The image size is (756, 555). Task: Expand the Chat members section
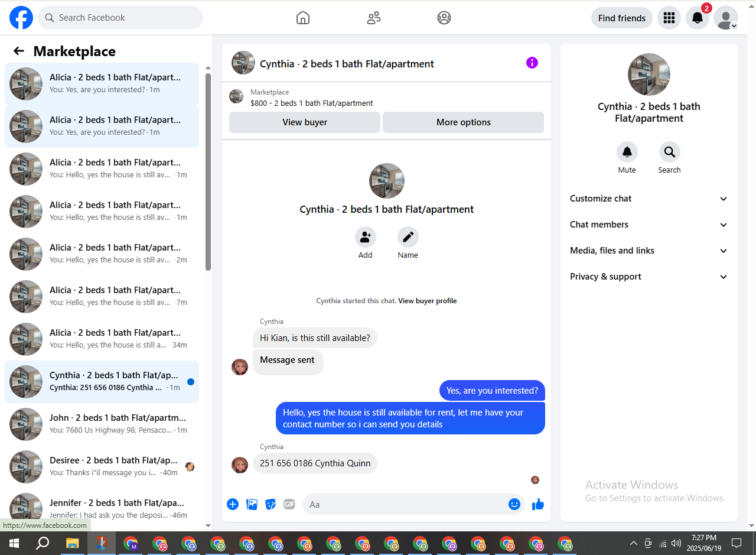click(x=649, y=225)
